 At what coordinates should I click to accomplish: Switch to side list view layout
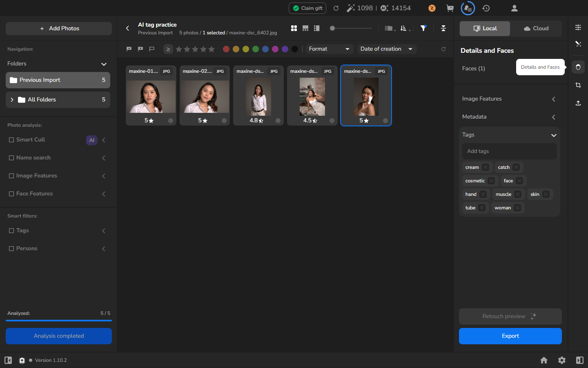(x=317, y=28)
